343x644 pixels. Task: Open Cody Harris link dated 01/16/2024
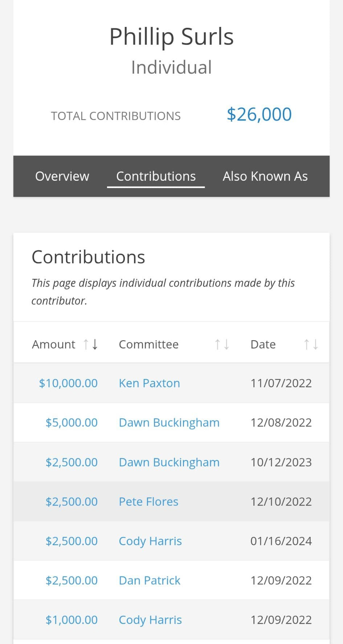click(x=150, y=541)
